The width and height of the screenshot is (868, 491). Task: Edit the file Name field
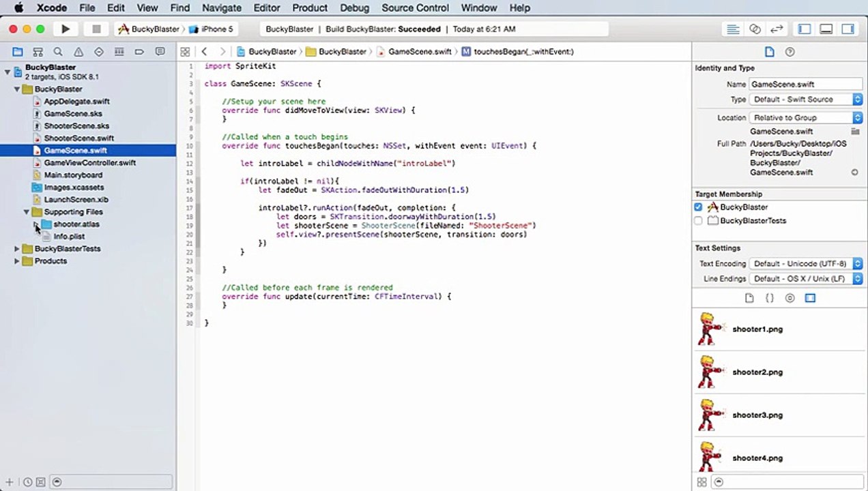coord(806,85)
